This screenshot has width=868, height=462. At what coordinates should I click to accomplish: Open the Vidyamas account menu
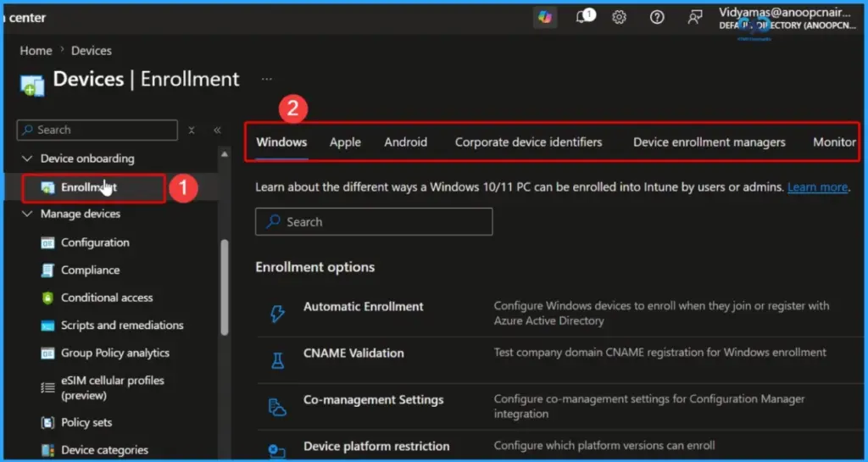787,19
